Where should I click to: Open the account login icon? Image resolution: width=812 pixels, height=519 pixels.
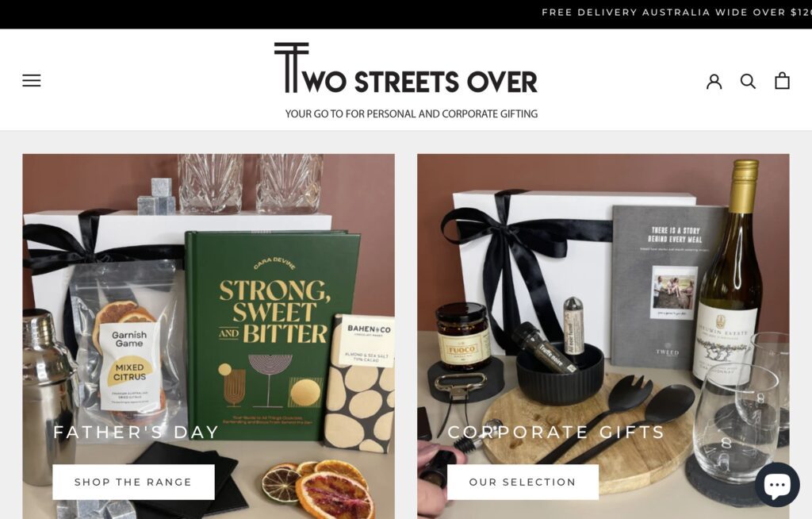coord(714,81)
